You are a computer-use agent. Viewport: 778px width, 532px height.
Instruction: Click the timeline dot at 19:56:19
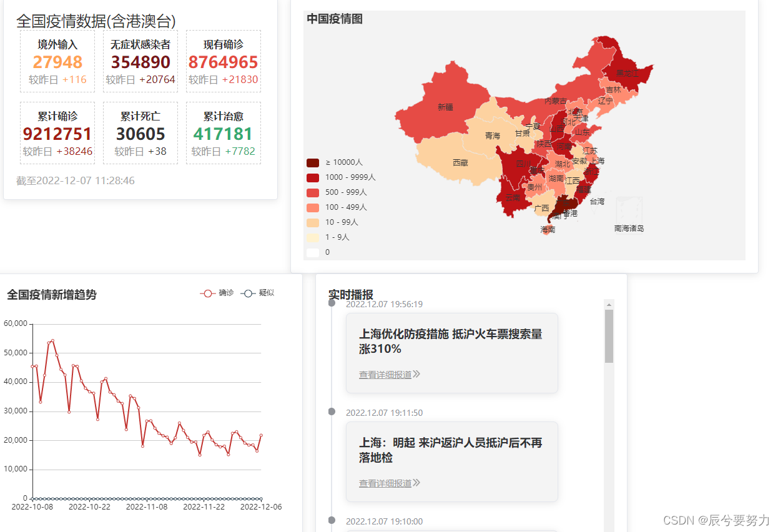coord(332,303)
